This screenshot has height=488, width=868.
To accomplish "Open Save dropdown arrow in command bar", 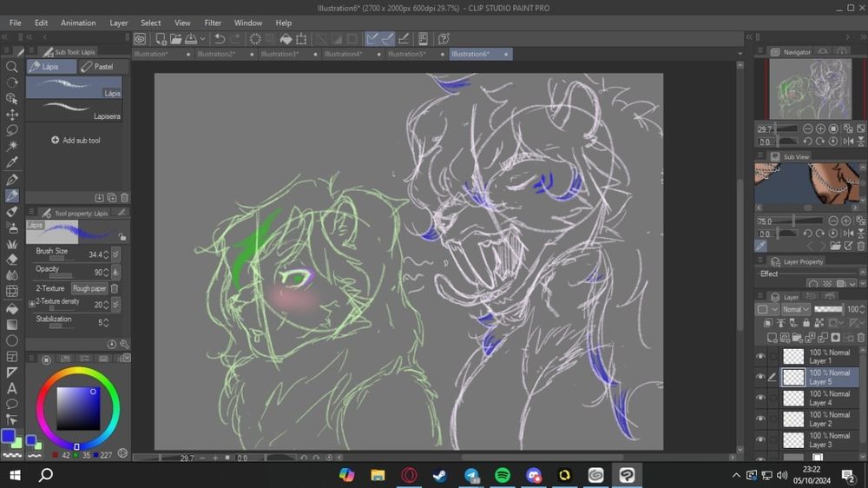I will pos(202,39).
